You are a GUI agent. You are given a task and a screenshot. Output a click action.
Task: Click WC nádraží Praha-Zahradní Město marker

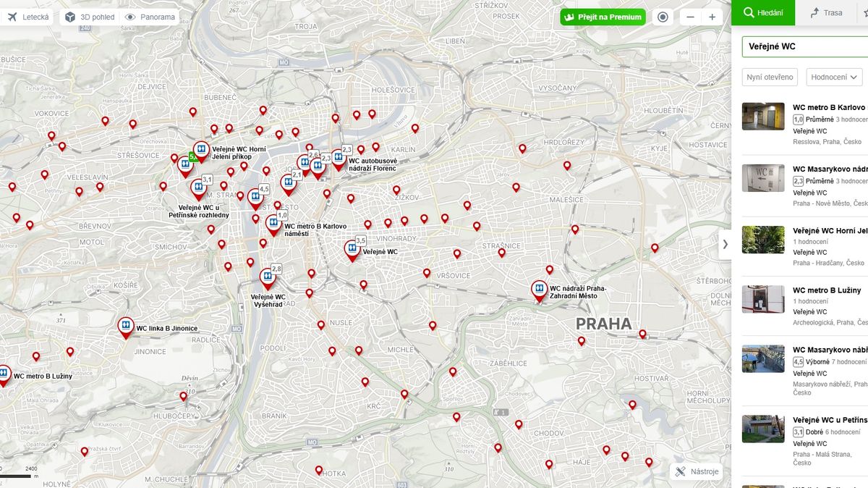(x=539, y=290)
